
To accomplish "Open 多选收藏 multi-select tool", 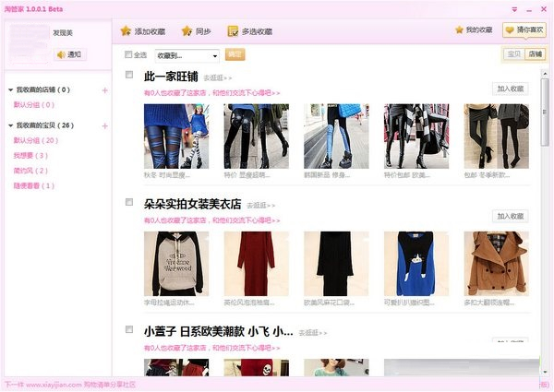I will [234, 30].
